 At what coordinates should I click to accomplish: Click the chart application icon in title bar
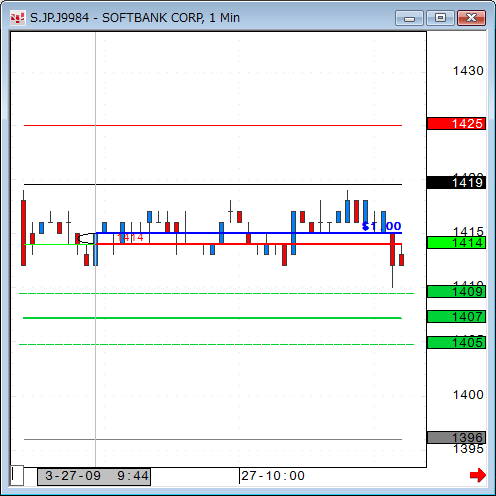[17, 18]
